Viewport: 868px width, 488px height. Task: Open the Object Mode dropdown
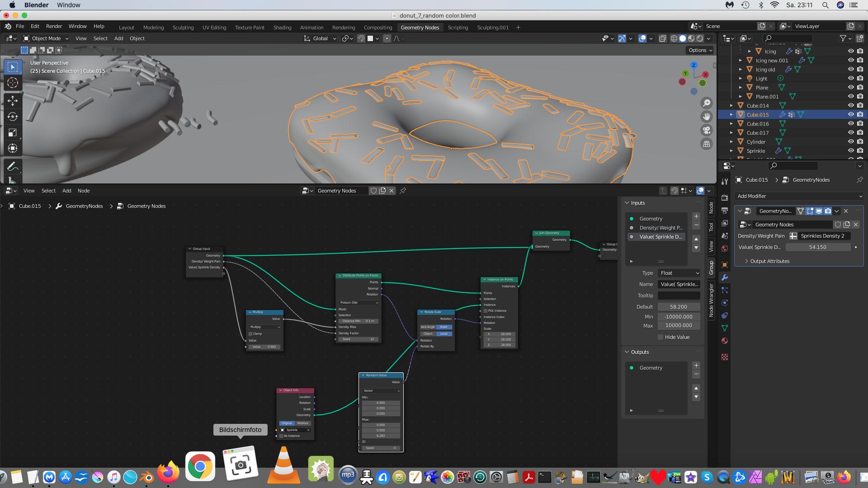[x=46, y=38]
